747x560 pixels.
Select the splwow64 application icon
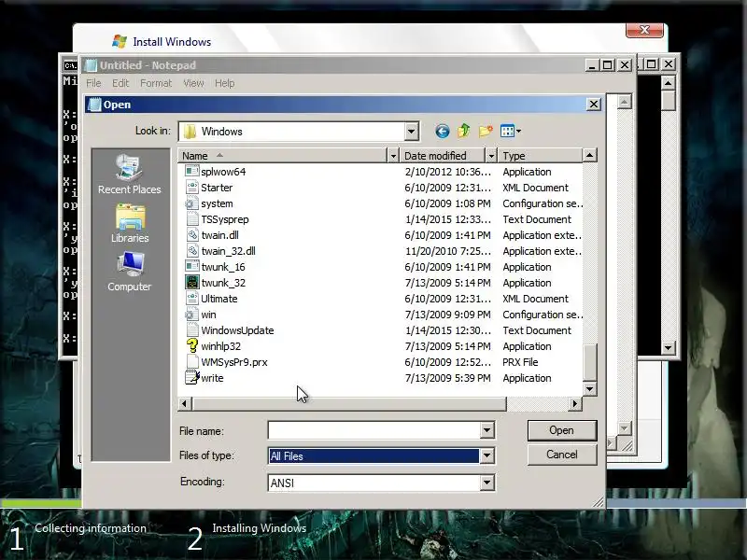pos(192,172)
